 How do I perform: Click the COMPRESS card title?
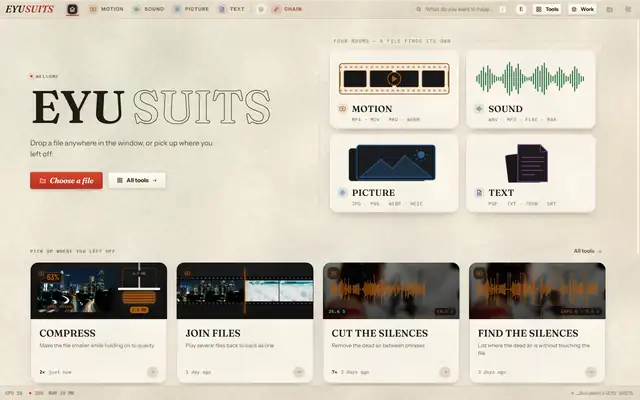click(x=67, y=333)
